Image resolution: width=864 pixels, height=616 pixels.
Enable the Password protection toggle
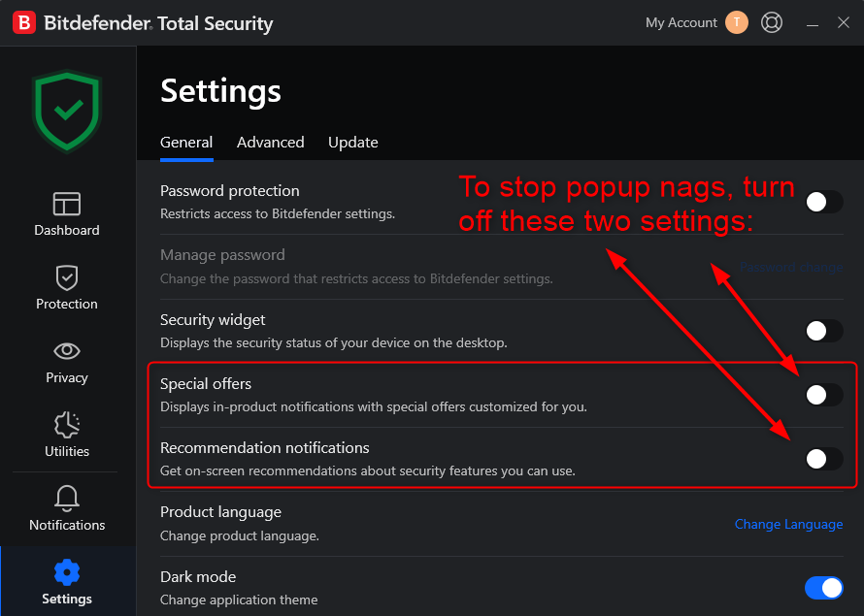coord(823,202)
